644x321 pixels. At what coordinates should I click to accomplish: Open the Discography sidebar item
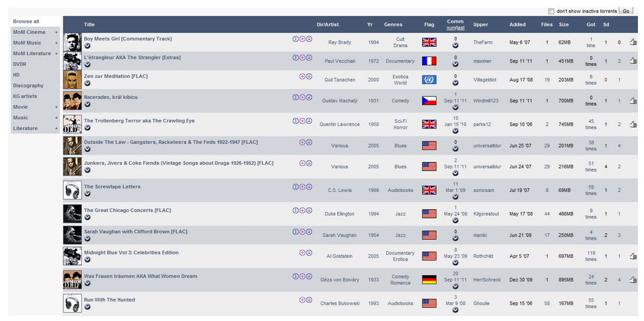(28, 85)
